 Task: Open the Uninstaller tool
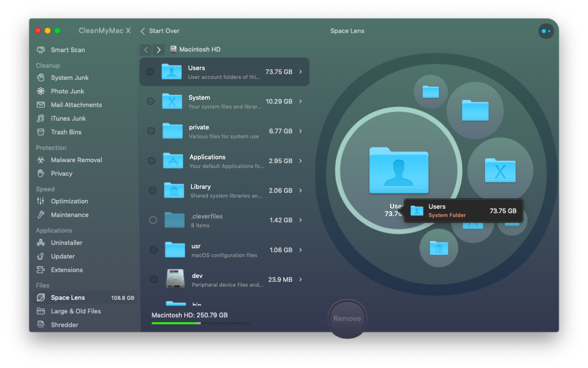click(x=67, y=243)
